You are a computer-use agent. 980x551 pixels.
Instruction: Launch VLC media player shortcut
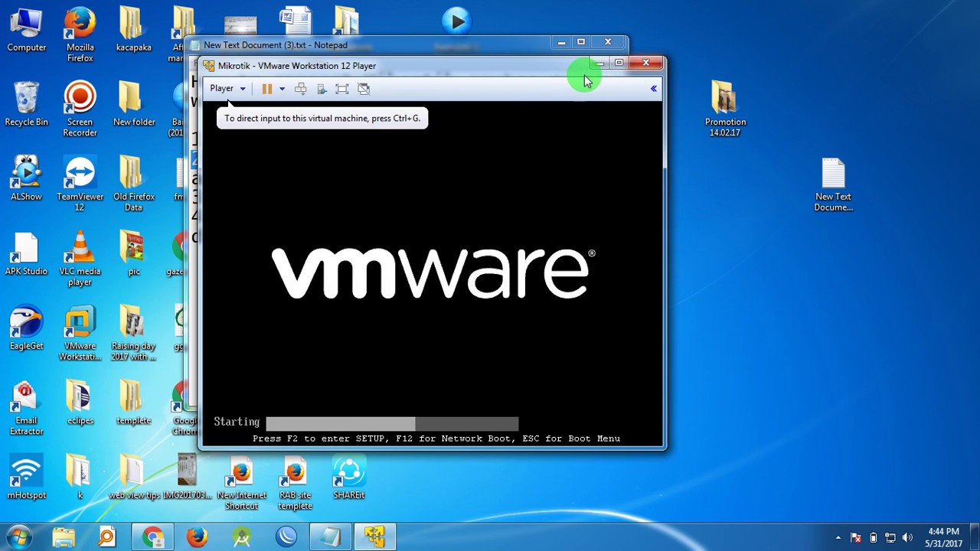coord(80,259)
